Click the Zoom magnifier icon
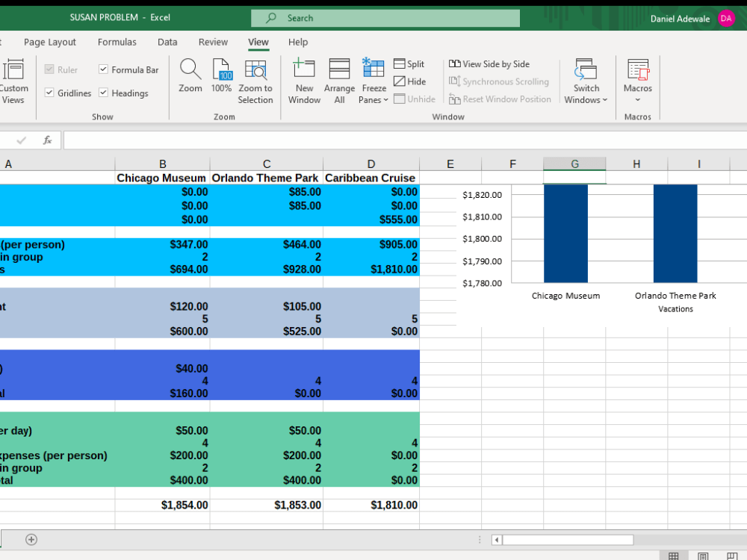 point(190,69)
